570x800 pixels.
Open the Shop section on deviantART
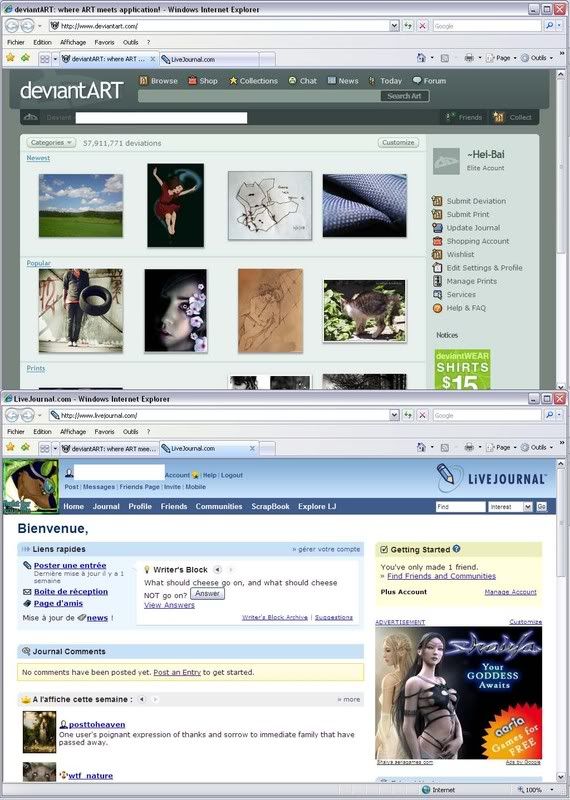point(203,81)
